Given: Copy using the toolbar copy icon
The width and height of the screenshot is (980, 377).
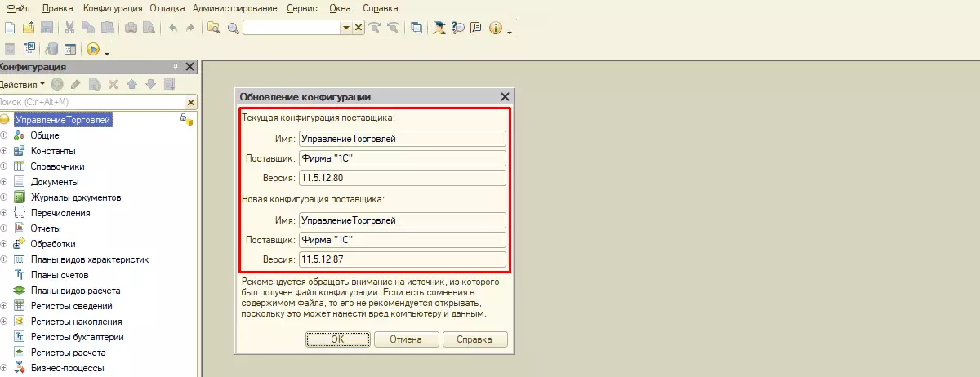Looking at the screenshot, I should [x=90, y=28].
